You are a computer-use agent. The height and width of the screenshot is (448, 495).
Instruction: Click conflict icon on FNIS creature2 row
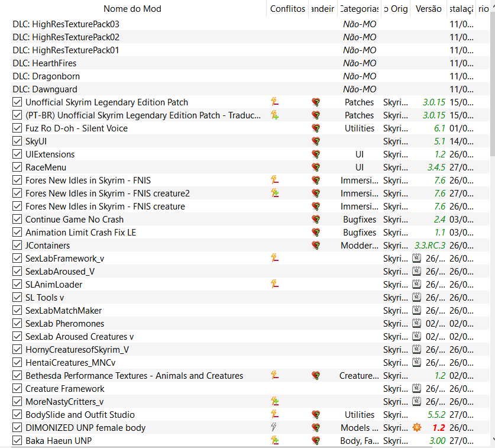click(274, 193)
